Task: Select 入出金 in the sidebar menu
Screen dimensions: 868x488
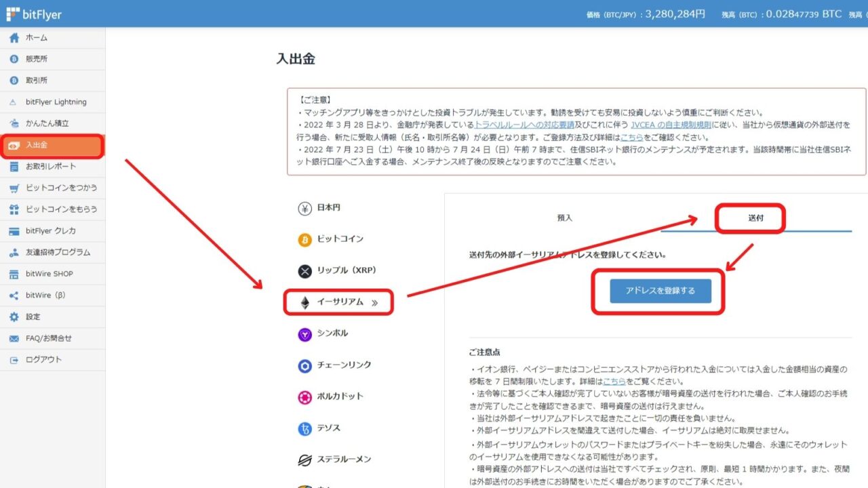Action: [x=53, y=145]
